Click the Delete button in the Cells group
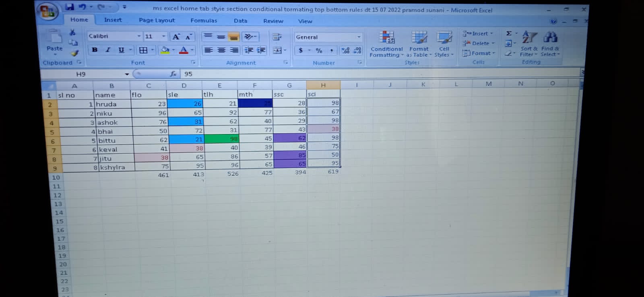Screen dimensions: 644x297 478,43
